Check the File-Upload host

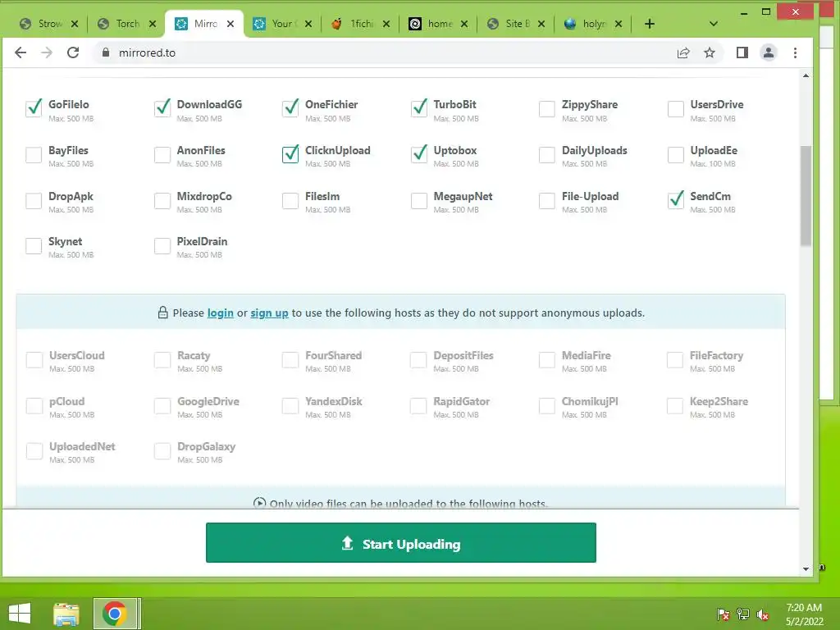pos(547,201)
